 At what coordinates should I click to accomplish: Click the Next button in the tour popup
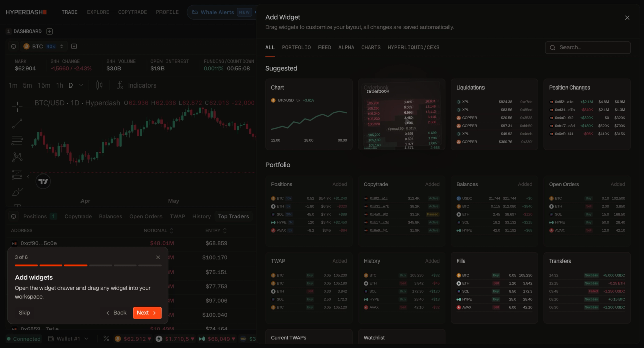point(147,313)
